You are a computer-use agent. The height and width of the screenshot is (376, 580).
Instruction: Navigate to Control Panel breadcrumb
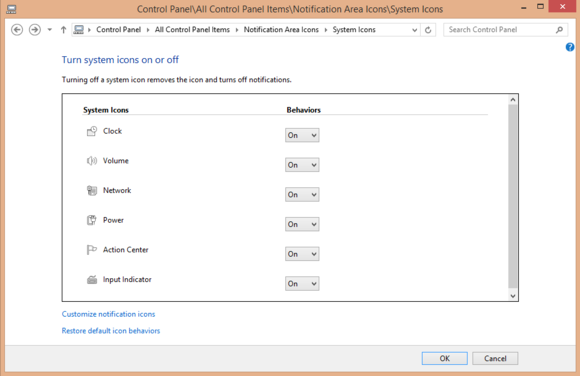(118, 30)
